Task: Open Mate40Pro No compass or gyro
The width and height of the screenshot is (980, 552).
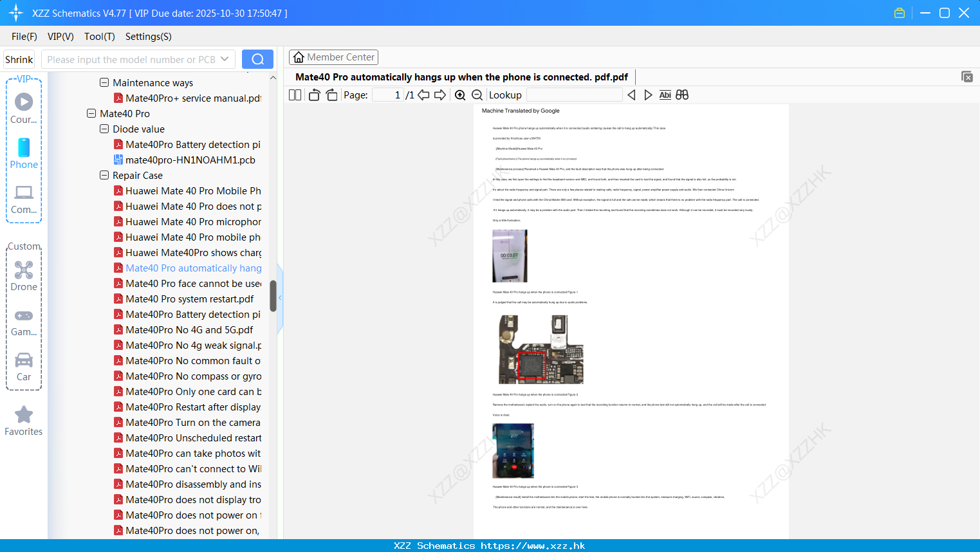Action: point(187,376)
